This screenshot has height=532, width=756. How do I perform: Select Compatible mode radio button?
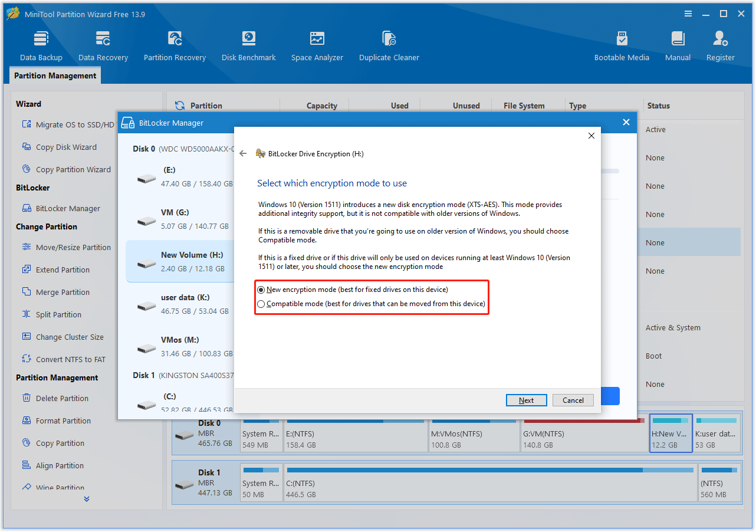point(261,304)
